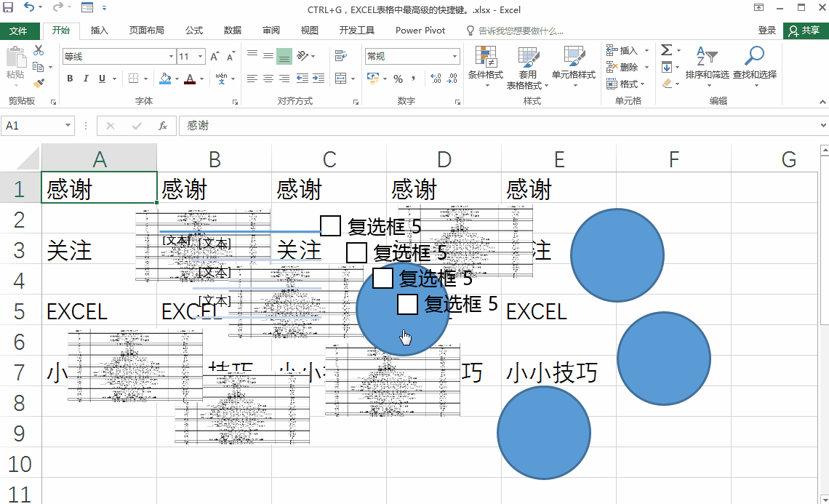Click the Clear eraser icon
This screenshot has height=504, width=829.
tap(667, 84)
